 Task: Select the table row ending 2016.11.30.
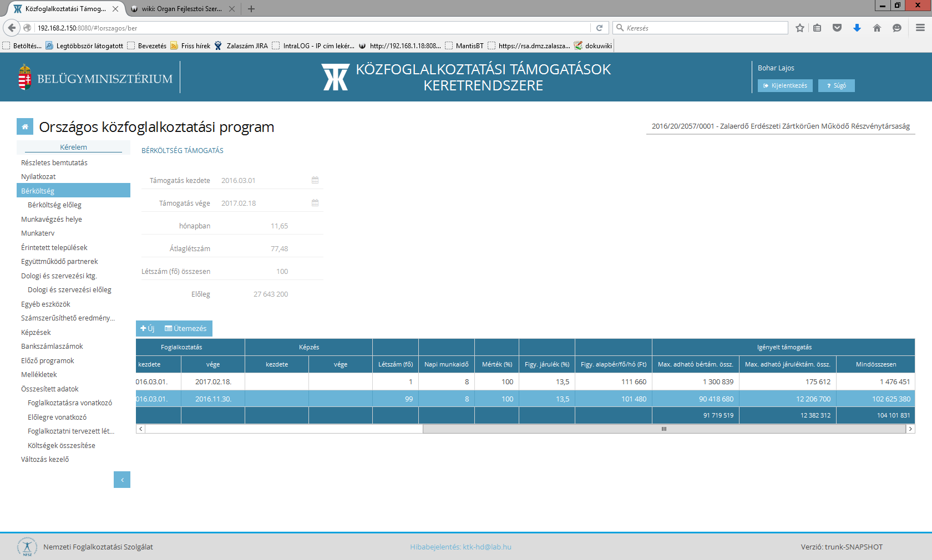pyautogui.click(x=525, y=399)
